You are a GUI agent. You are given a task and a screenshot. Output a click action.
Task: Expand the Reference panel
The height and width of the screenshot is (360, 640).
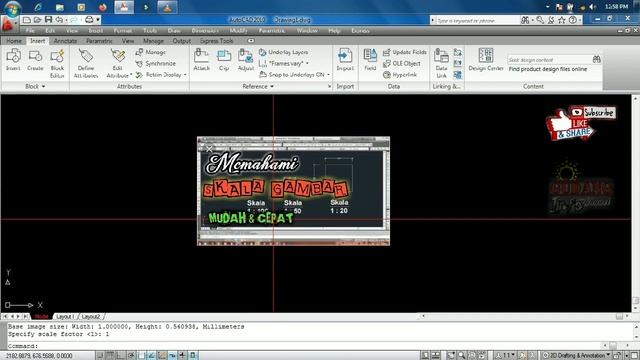point(258,87)
